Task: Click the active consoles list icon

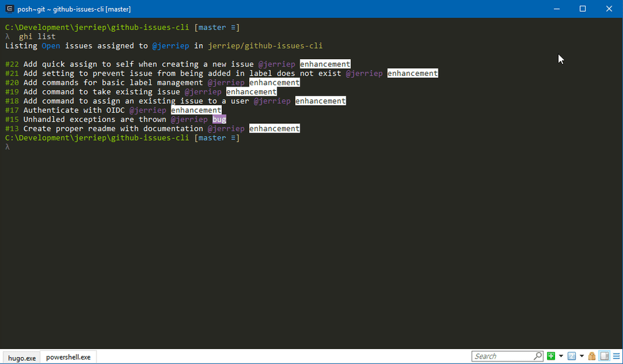Action: pyautogui.click(x=572, y=356)
